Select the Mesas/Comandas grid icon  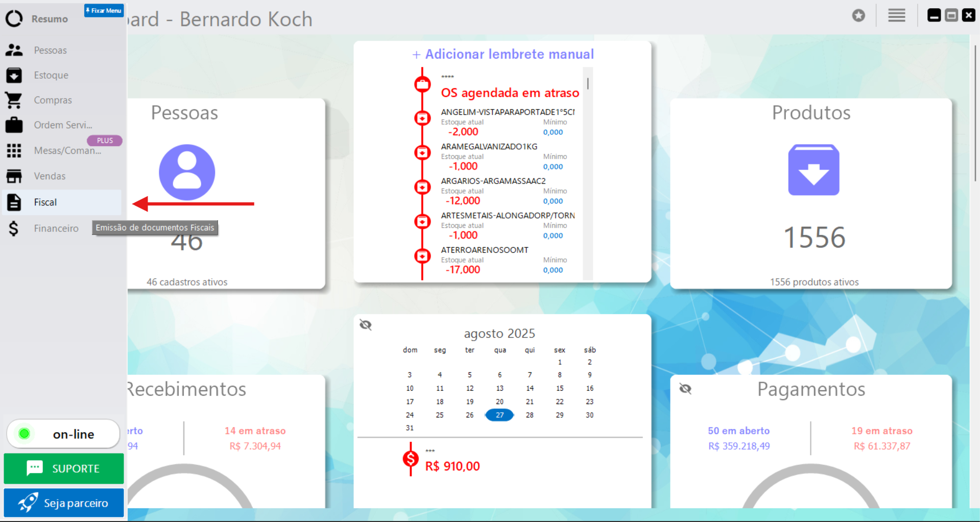(14, 151)
